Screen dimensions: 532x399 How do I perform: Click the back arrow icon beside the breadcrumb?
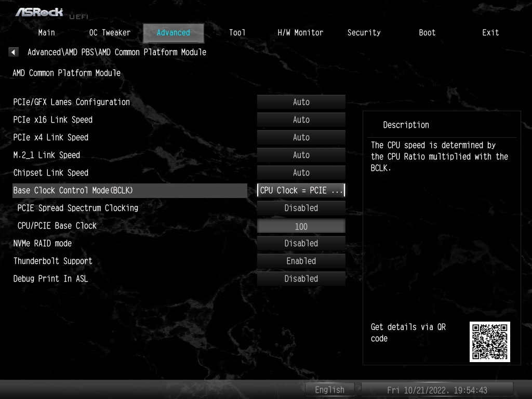pyautogui.click(x=13, y=52)
